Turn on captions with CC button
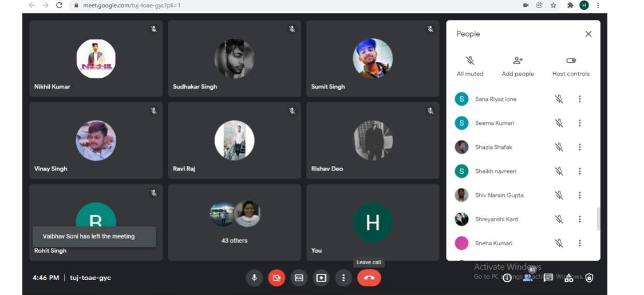 click(x=299, y=278)
